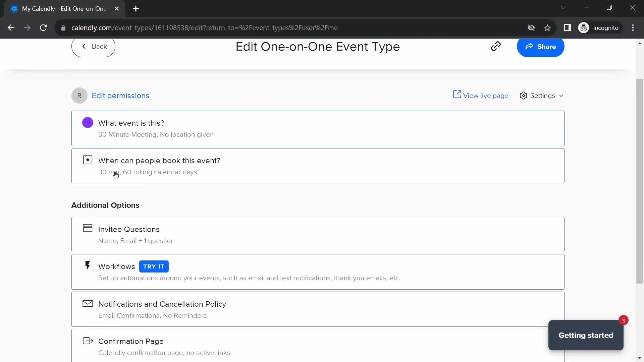Select the Invitee Questions menu item
Screen dimensions: 644x362
(318, 234)
